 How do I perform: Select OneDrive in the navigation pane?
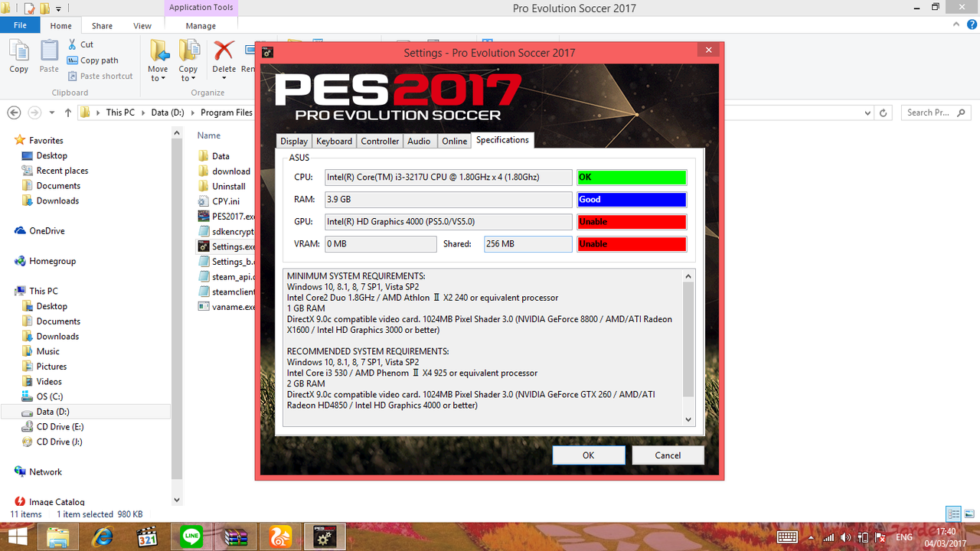47,230
